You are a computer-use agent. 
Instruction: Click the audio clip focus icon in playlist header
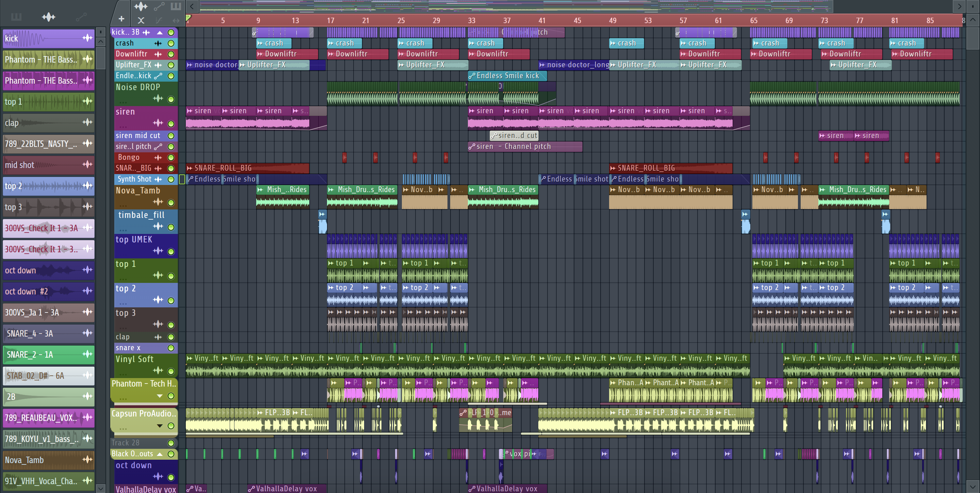click(x=141, y=6)
